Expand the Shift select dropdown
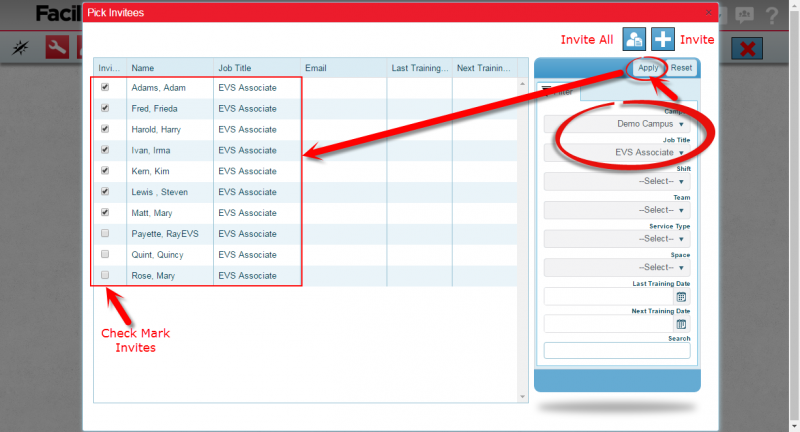Viewport: 800px width, 432px height. [x=617, y=182]
